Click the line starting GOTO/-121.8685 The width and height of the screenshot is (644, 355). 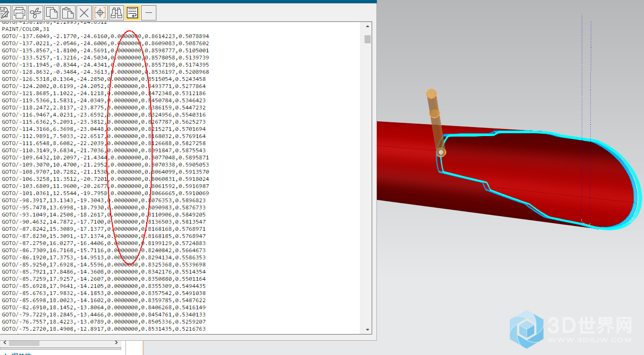(x=104, y=93)
